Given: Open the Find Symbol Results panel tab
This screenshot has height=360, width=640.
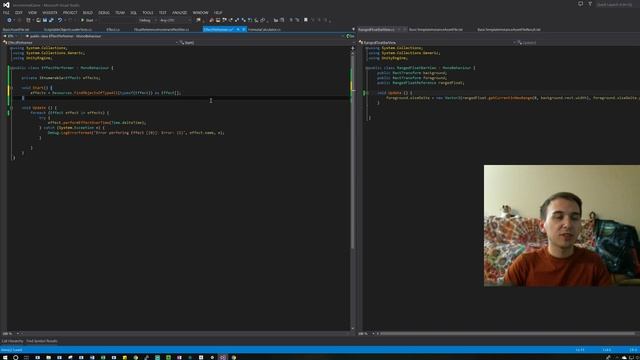Looking at the screenshot, I should coord(42,341).
